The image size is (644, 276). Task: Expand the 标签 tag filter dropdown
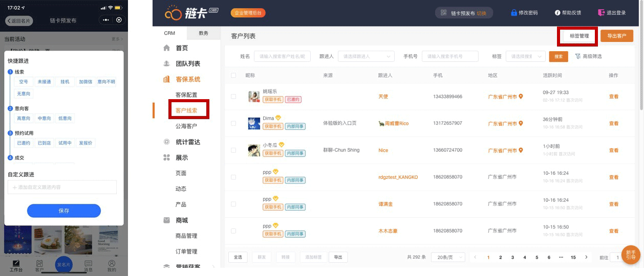[525, 56]
